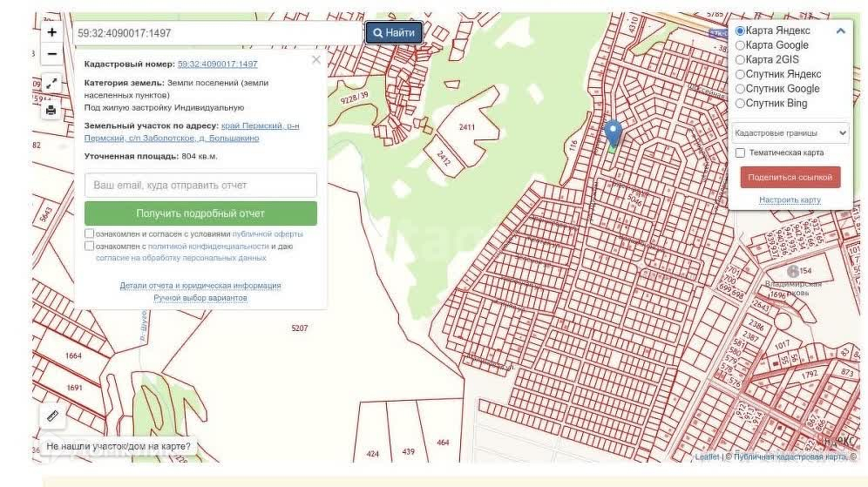The height and width of the screenshot is (487, 868).
Task: Zoom out the map with minus button
Action: pyautogui.click(x=52, y=54)
